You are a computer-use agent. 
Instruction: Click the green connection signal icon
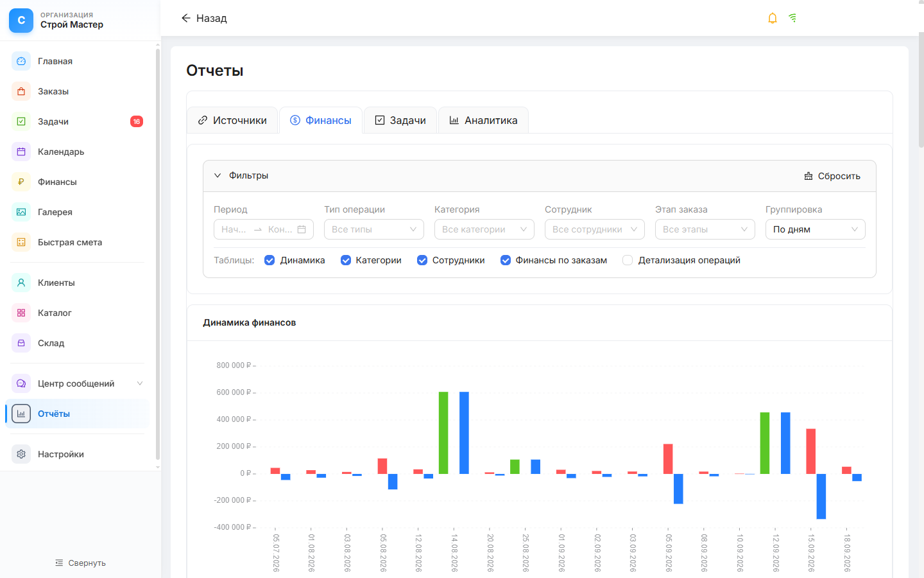[x=793, y=18]
